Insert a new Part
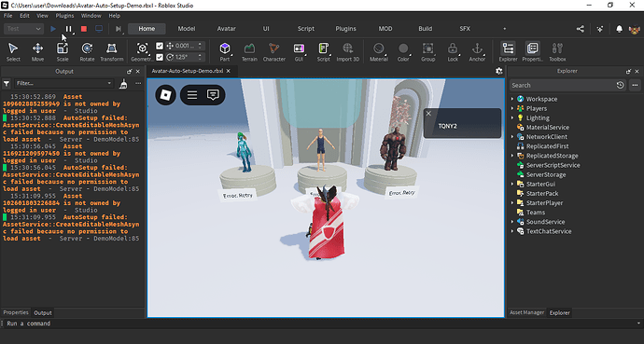Screen dimensions: 644x344 coord(225,51)
